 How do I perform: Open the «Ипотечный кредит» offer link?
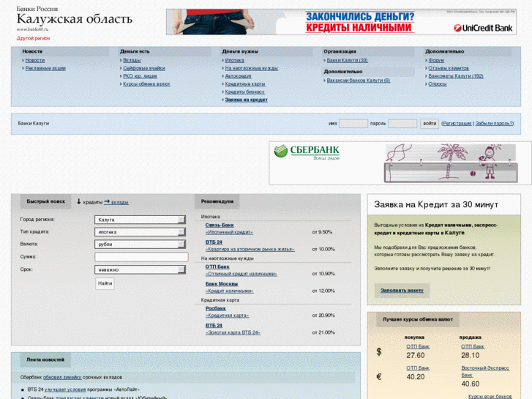[x=229, y=232]
